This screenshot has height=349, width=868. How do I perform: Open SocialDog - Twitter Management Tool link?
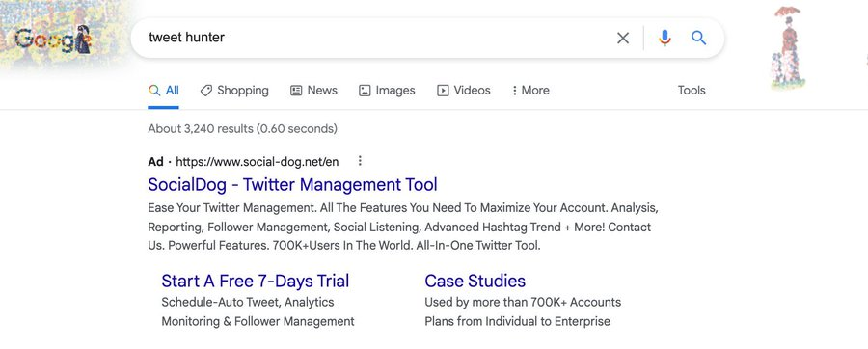[292, 184]
